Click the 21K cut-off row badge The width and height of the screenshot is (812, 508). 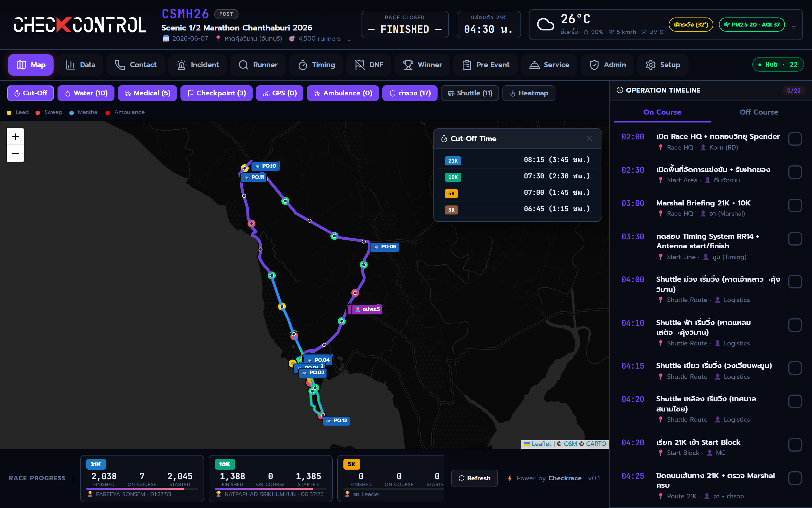(453, 161)
